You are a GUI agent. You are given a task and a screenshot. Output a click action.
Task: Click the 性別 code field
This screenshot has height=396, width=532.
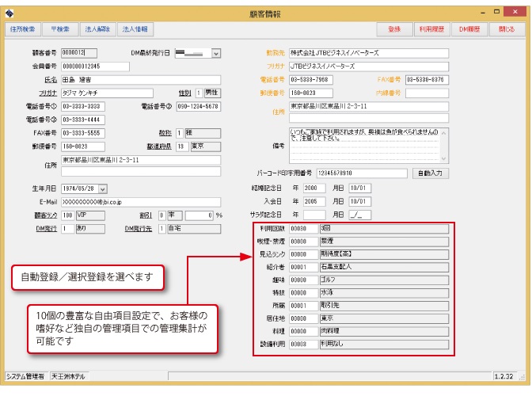pos(199,93)
